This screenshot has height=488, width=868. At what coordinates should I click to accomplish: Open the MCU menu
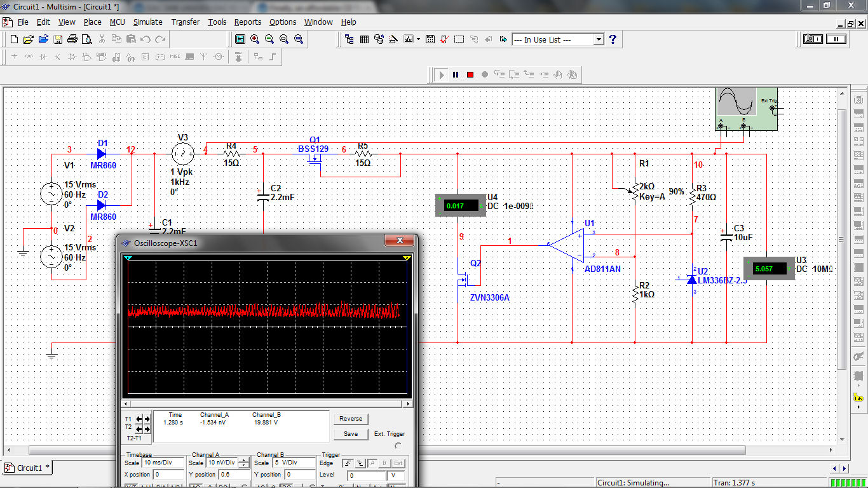[117, 22]
